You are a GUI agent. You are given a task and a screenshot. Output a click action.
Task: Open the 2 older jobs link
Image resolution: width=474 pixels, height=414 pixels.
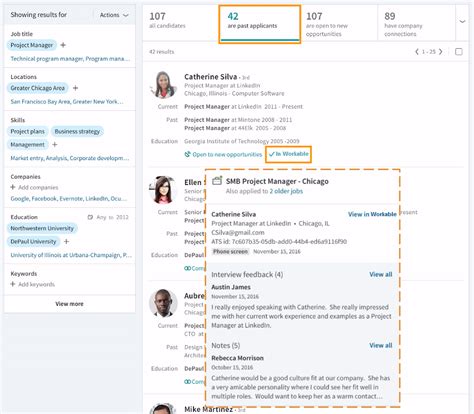pos(286,191)
